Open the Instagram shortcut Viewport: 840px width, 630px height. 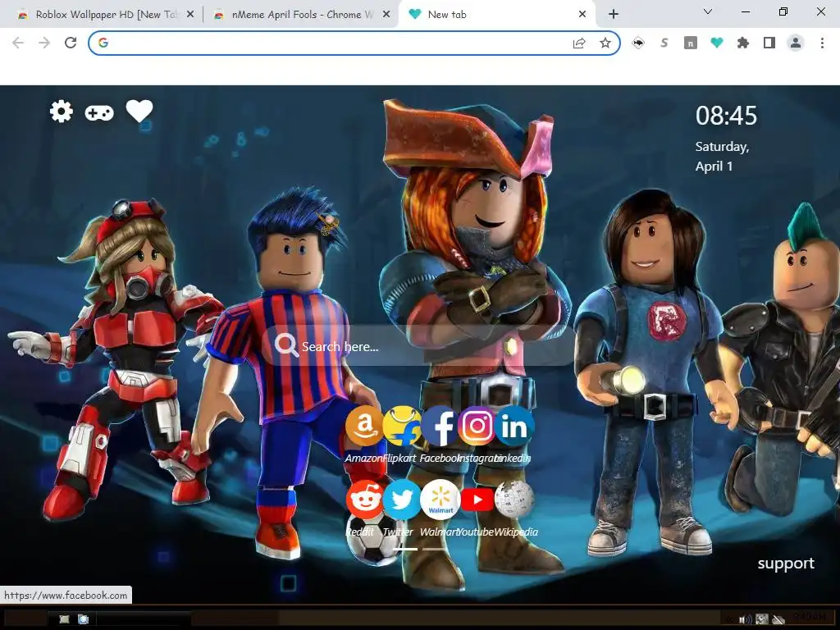click(477, 426)
